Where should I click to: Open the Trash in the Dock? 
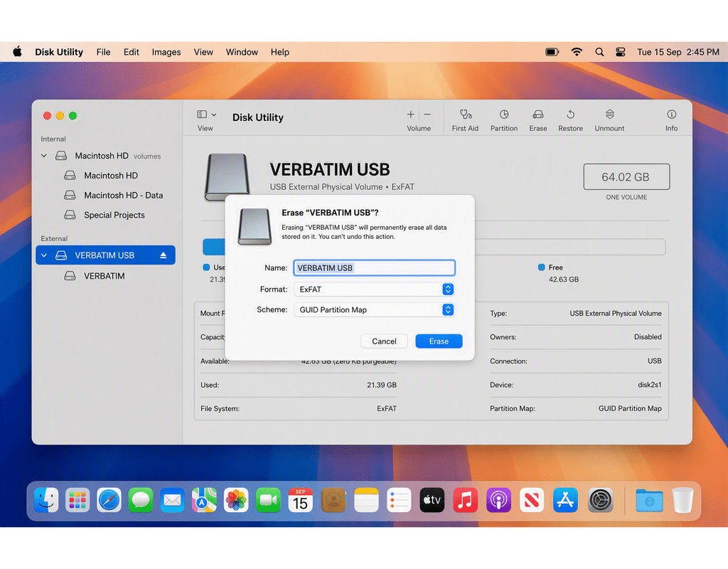click(x=682, y=500)
